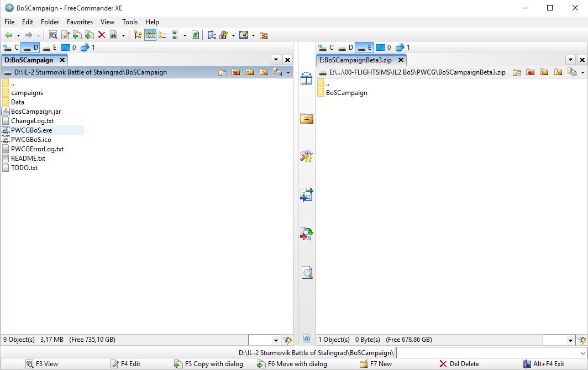
Task: Click the recycle bin icon in splitter
Action: pyautogui.click(x=306, y=339)
